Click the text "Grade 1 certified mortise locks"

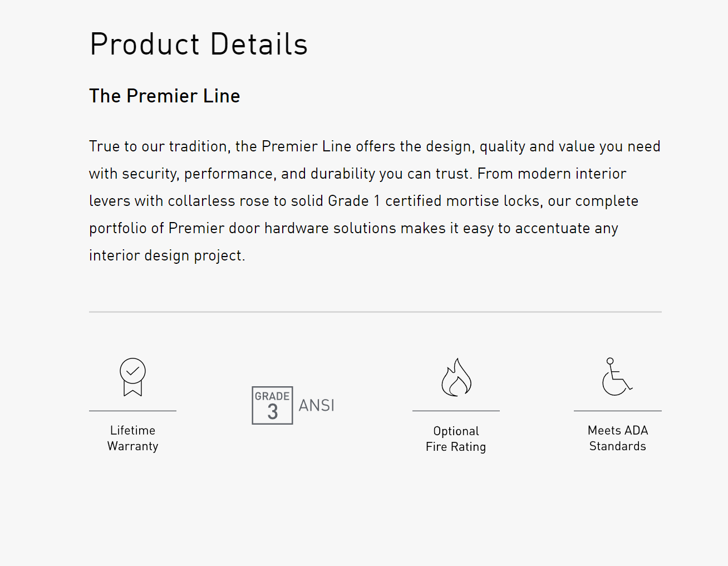[433, 201]
